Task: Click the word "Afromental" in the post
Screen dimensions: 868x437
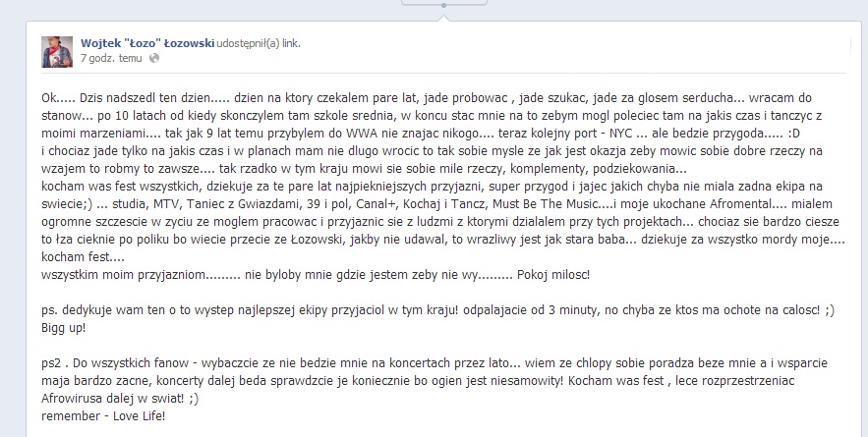Action: (742, 204)
